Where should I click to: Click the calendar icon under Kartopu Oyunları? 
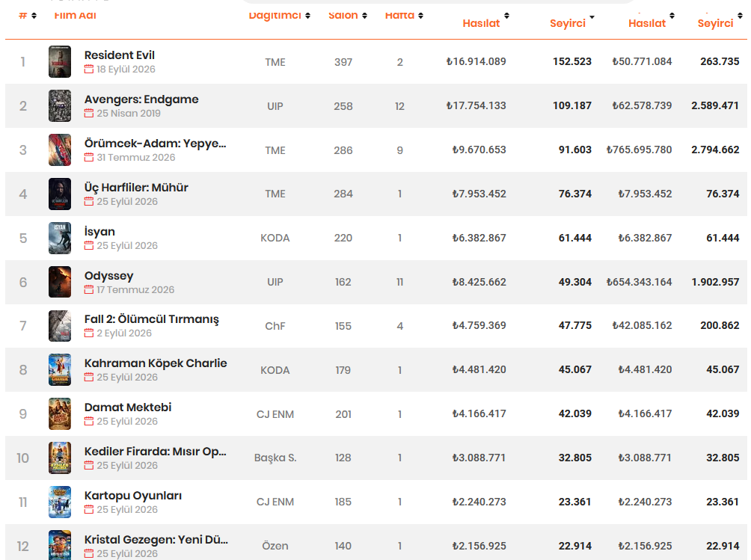[88, 509]
